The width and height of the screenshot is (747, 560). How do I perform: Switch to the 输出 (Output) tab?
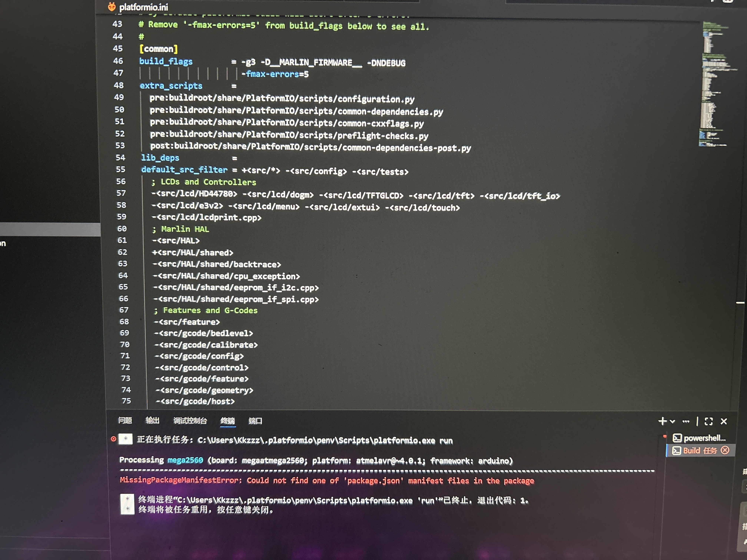[x=152, y=420]
